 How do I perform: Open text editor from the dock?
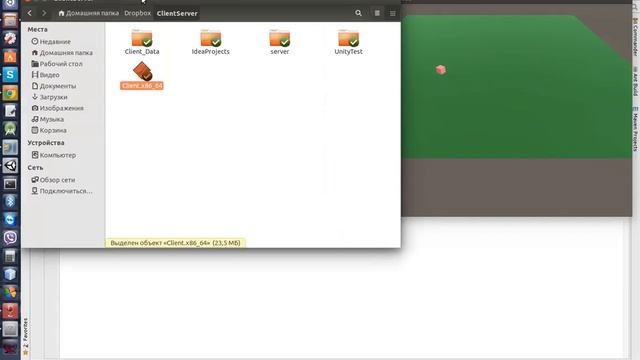click(x=10, y=111)
